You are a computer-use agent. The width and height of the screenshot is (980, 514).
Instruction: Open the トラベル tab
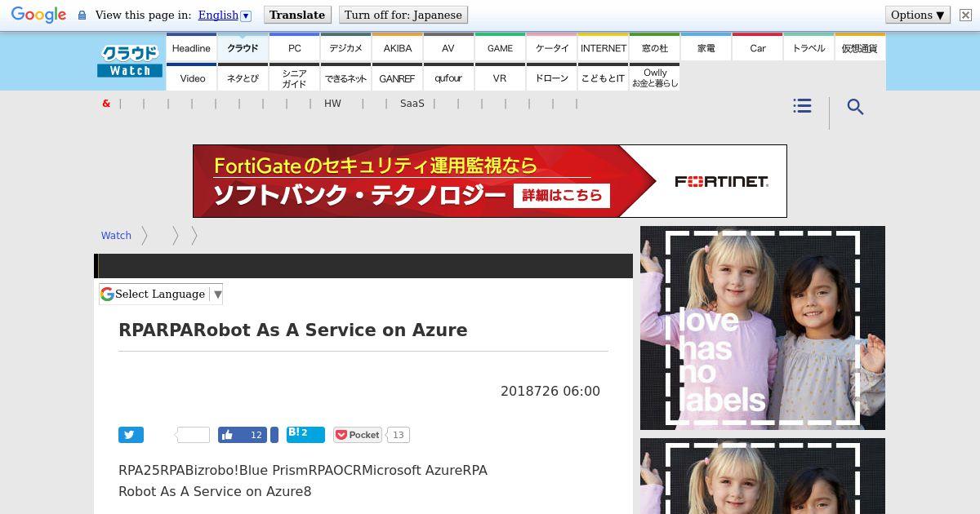click(808, 48)
